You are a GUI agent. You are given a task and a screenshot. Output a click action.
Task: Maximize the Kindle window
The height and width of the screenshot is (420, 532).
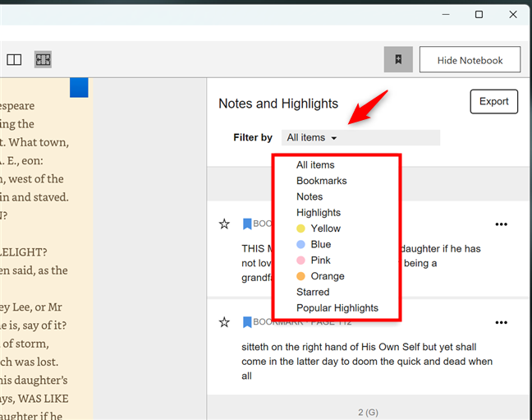point(479,14)
